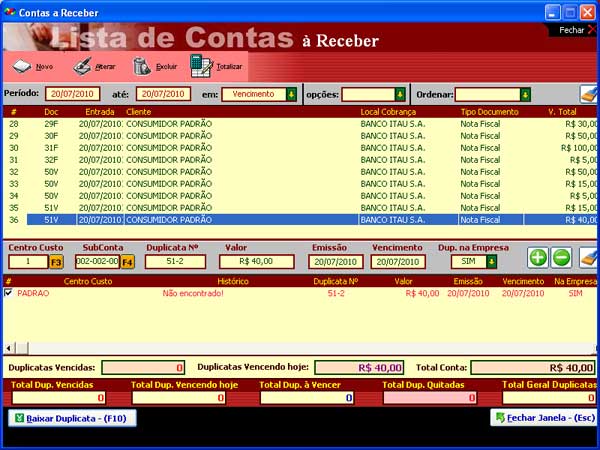Open the opções dropdown arrow
The image size is (600, 450).
pyautogui.click(x=400, y=94)
